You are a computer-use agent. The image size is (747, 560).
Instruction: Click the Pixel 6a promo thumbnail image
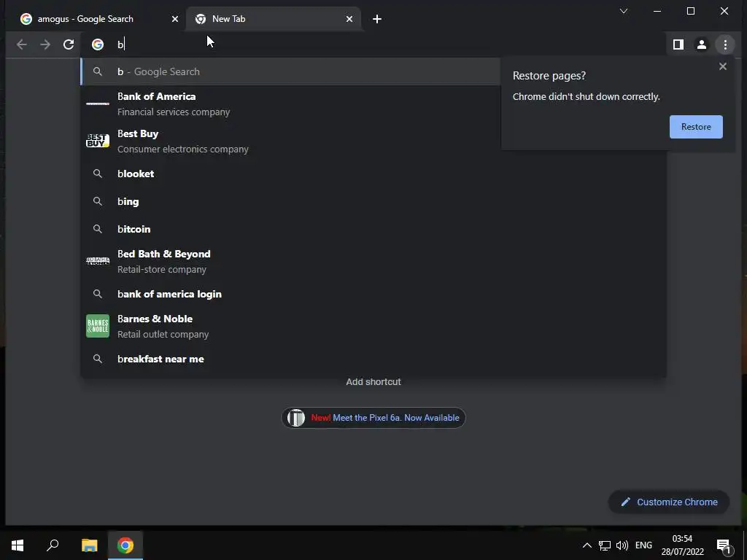(x=296, y=418)
